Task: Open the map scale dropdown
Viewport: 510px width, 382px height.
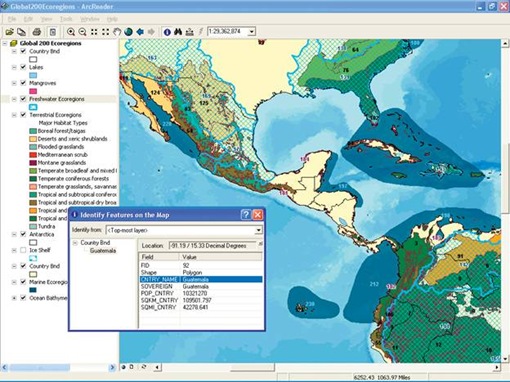Action: [x=252, y=32]
